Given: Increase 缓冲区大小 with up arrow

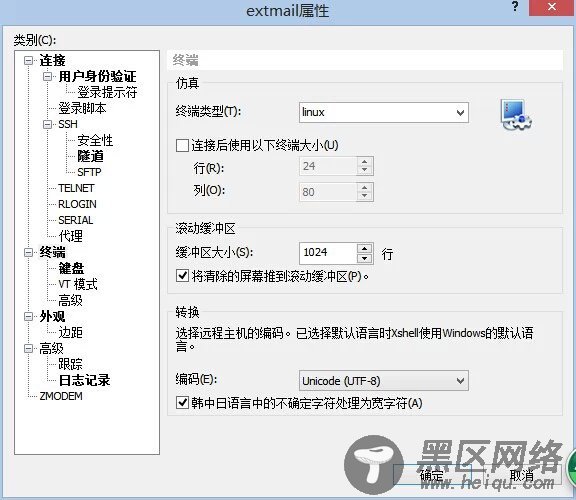Looking at the screenshot, I should (x=364, y=249).
